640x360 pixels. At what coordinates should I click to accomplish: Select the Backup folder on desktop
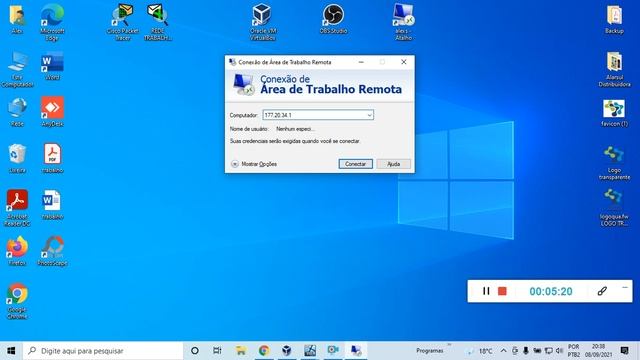(614, 19)
